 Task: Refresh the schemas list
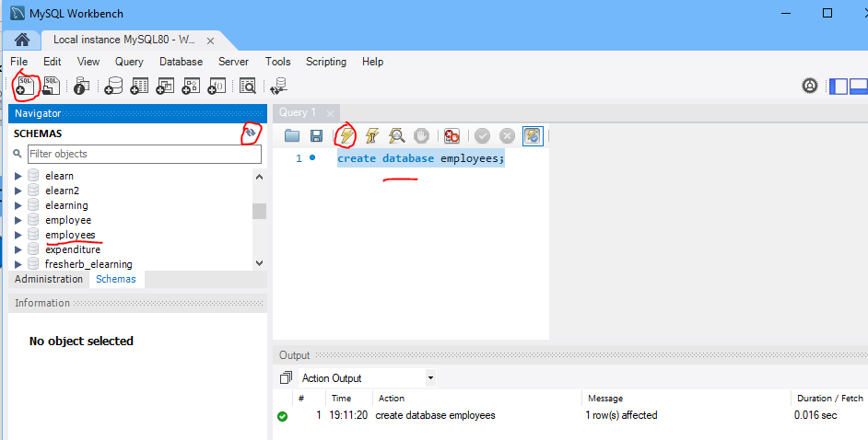tap(251, 133)
